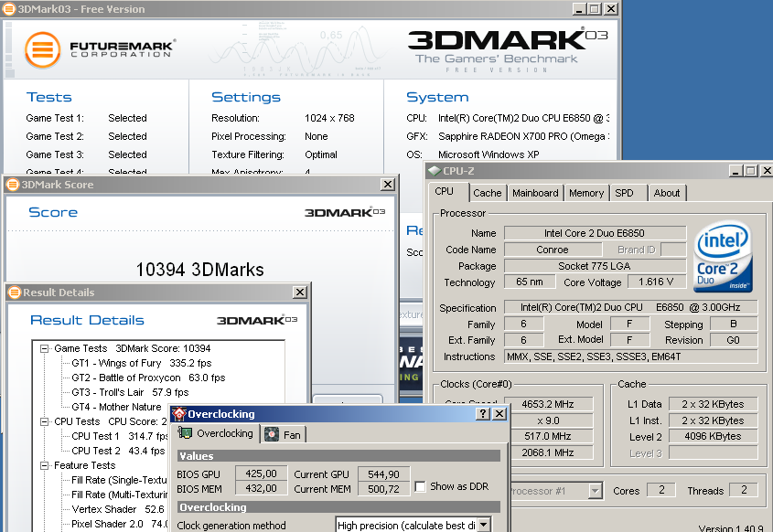Click the 4096 KBytes Level 2 cache value
Viewport: 773px width, 532px height.
point(713,436)
